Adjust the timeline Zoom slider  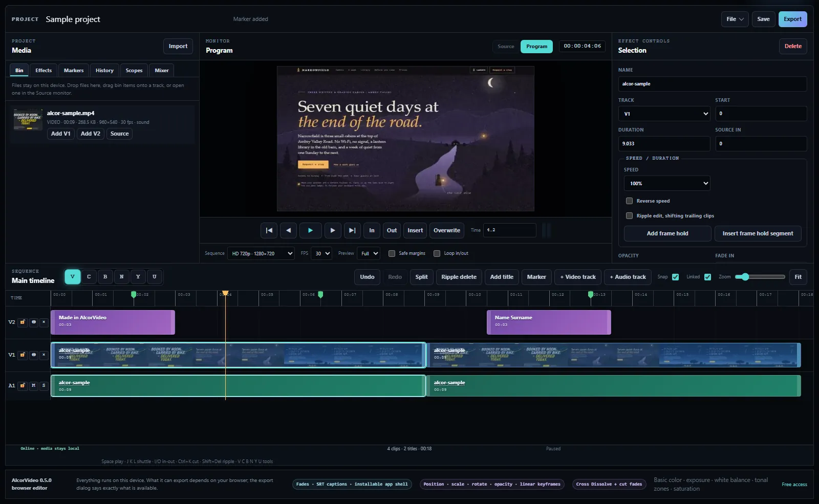(760, 277)
